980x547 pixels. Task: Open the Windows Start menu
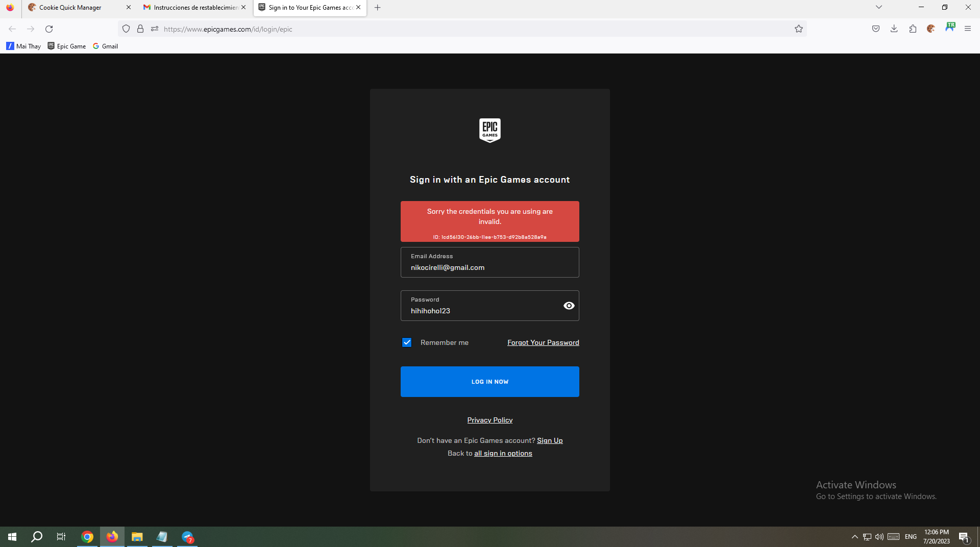[12, 537]
